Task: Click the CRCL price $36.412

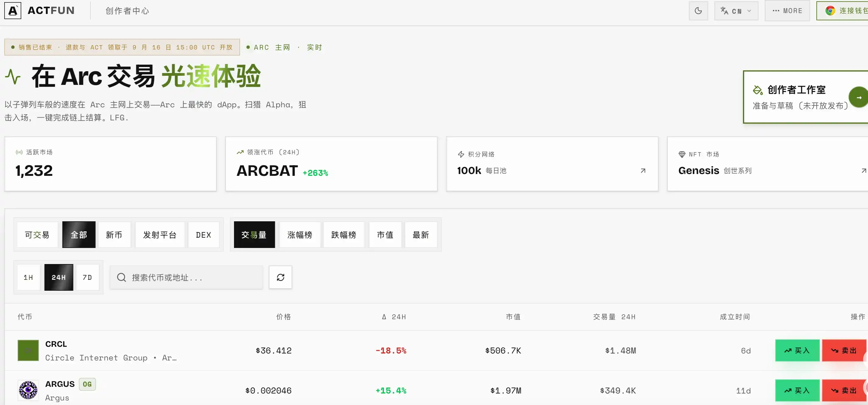Action: pos(274,350)
